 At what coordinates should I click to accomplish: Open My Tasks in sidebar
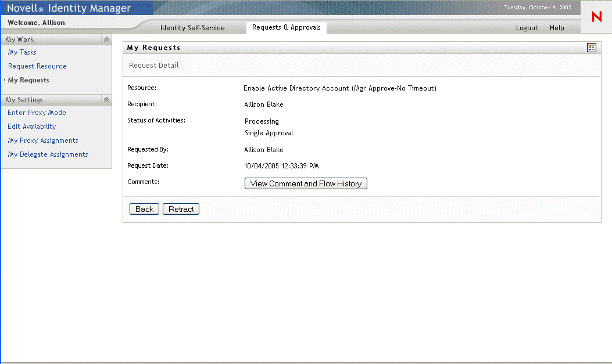(22, 52)
